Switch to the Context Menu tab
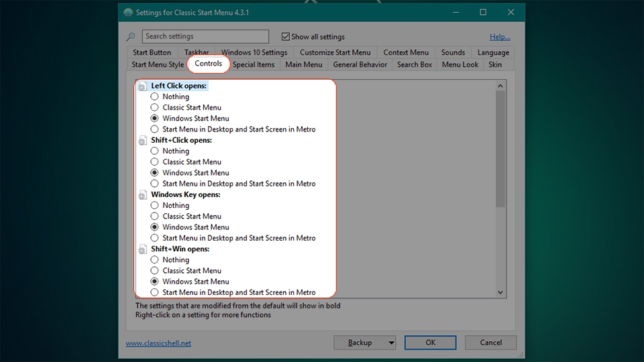Image resolution: width=644 pixels, height=362 pixels. (x=406, y=52)
